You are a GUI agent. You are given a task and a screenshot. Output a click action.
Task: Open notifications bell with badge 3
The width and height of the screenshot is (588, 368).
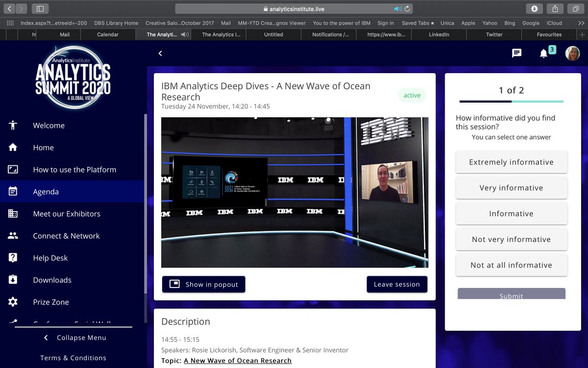[543, 53]
